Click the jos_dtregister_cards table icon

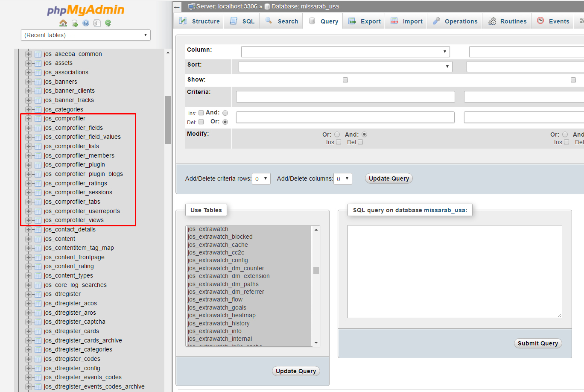coord(38,331)
